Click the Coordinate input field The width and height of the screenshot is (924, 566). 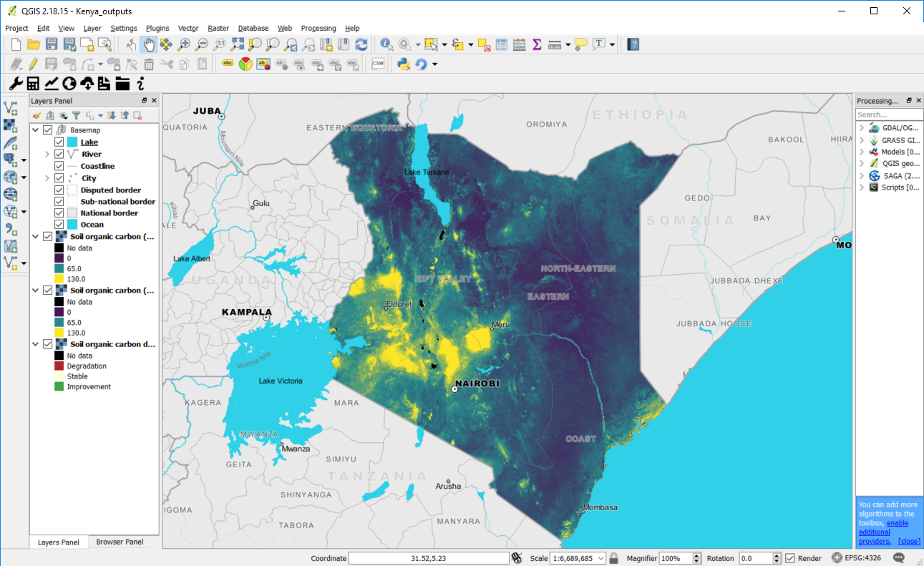pyautogui.click(x=428, y=558)
